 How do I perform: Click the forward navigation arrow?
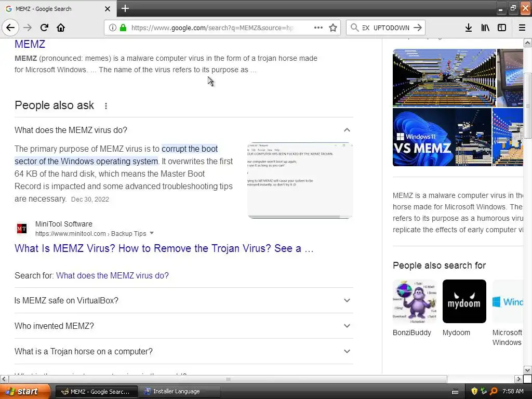pyautogui.click(x=28, y=28)
